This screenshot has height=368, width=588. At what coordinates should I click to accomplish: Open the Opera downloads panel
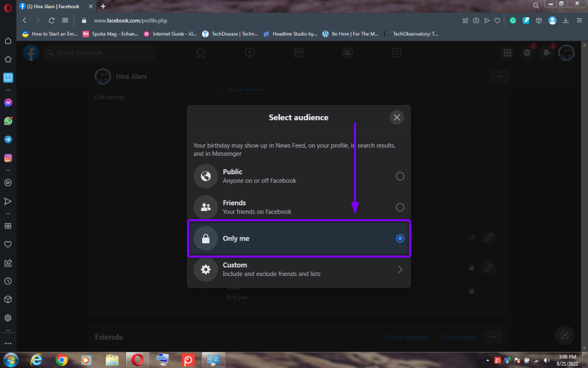click(x=566, y=20)
